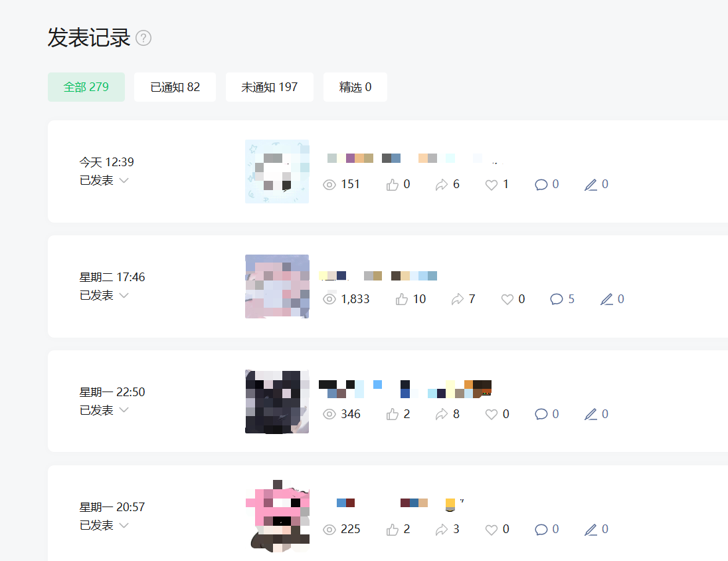This screenshot has height=561, width=728.
Task: Expand the 已发表 chevron under 今天 12:39
Action: tap(124, 180)
